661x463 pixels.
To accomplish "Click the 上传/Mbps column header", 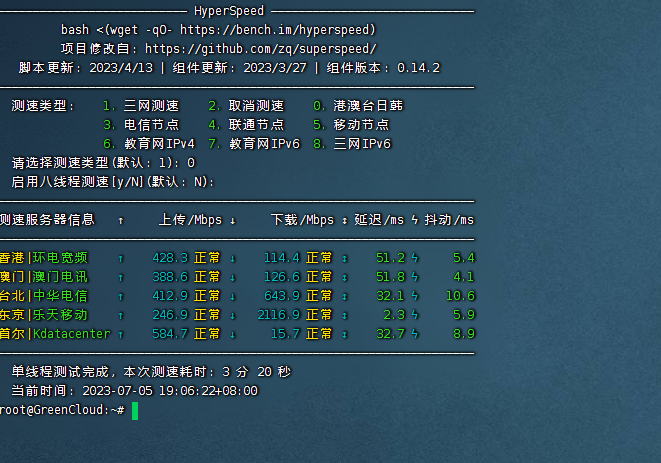I will pos(190,220).
